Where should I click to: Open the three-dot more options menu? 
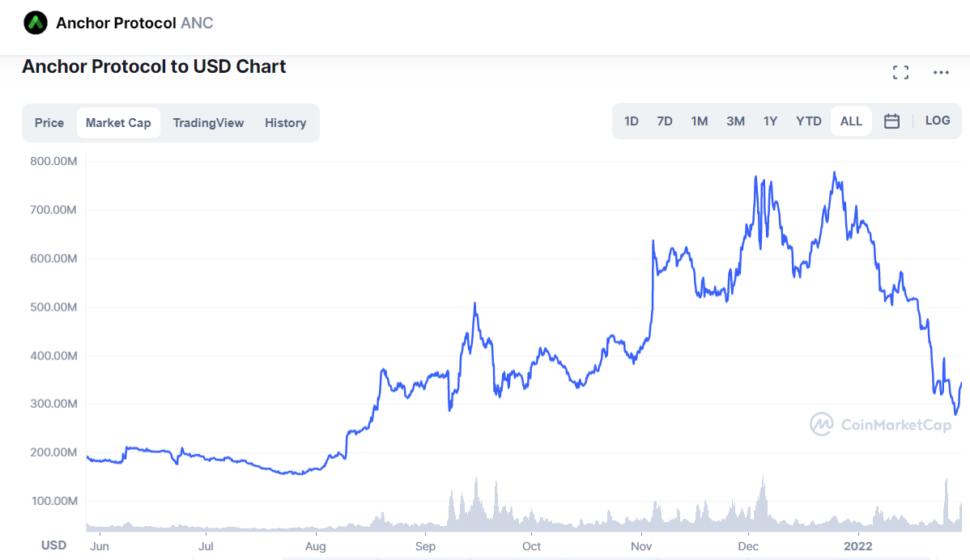tap(941, 73)
